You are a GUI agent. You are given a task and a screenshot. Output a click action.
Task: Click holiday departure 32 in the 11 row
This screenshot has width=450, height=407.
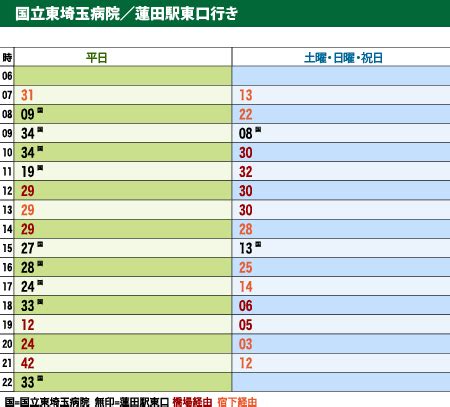tap(246, 172)
